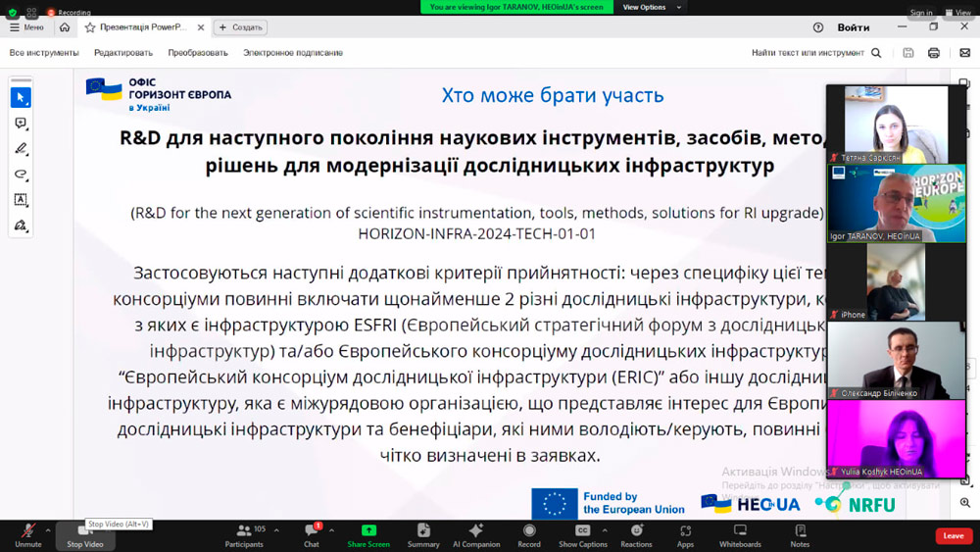
Task: Select the freehand draw lasso tool
Action: 21,175
